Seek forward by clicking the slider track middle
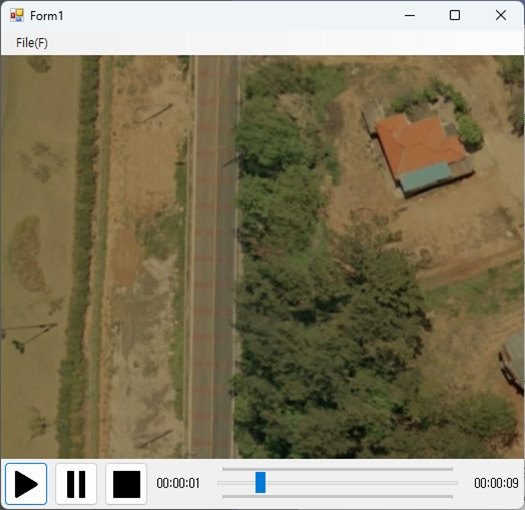Image resolution: width=525 pixels, height=510 pixels. 338,483
